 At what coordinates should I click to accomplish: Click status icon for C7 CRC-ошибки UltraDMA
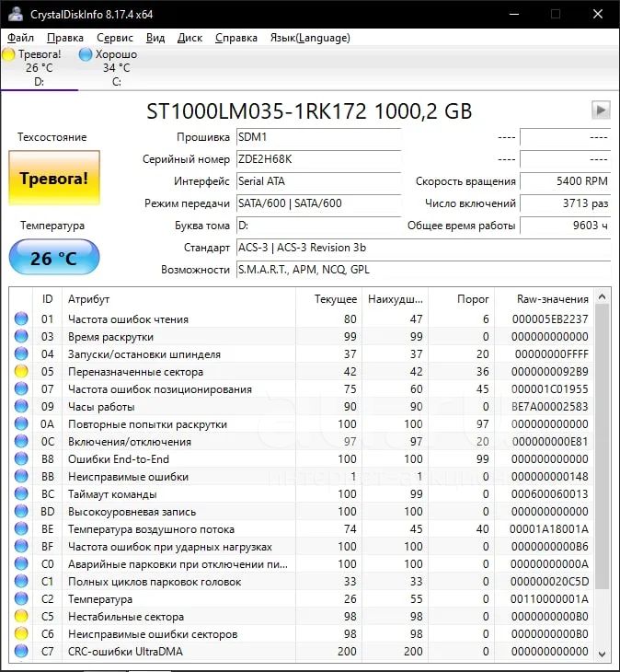coord(21,651)
